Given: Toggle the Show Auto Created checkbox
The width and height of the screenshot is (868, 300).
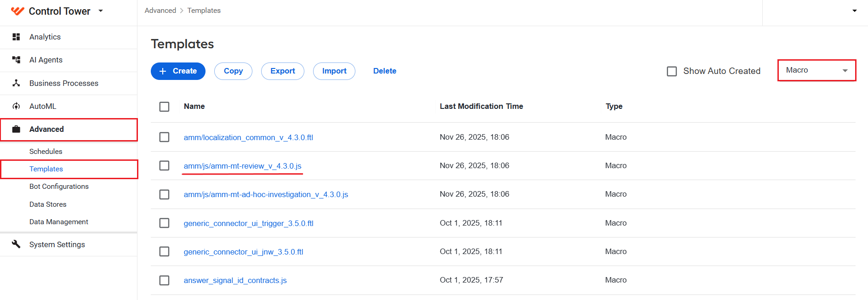Looking at the screenshot, I should point(672,71).
